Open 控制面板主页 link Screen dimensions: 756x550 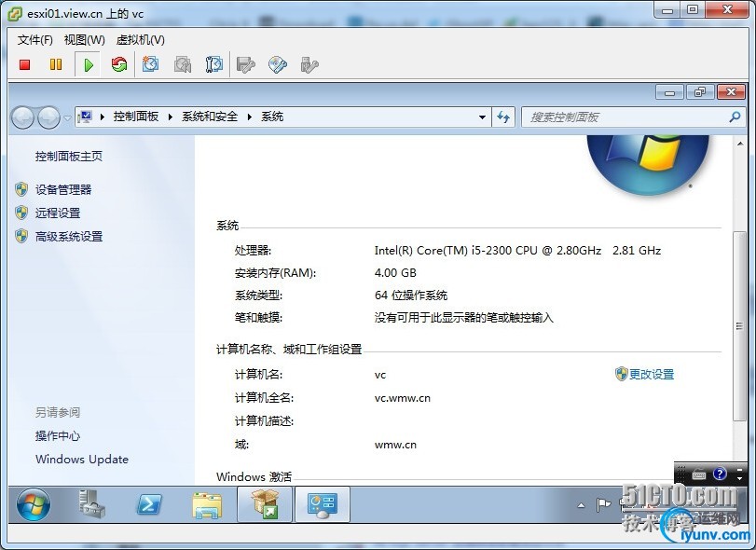coord(69,157)
